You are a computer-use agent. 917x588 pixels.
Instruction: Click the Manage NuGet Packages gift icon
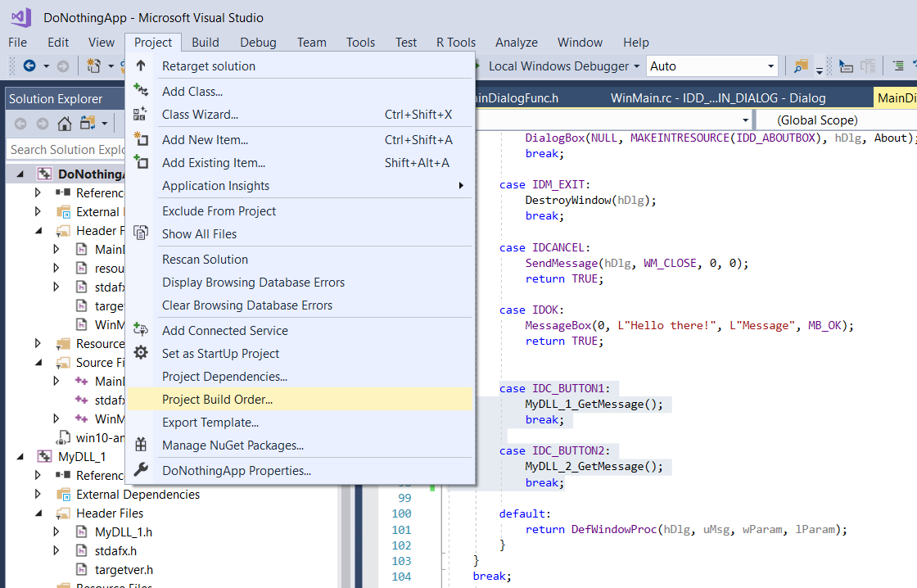(x=141, y=445)
